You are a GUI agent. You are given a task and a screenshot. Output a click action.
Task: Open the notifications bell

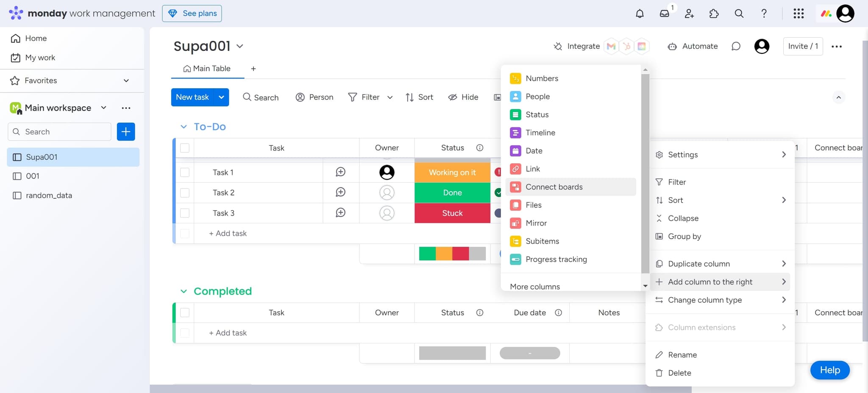click(x=640, y=13)
